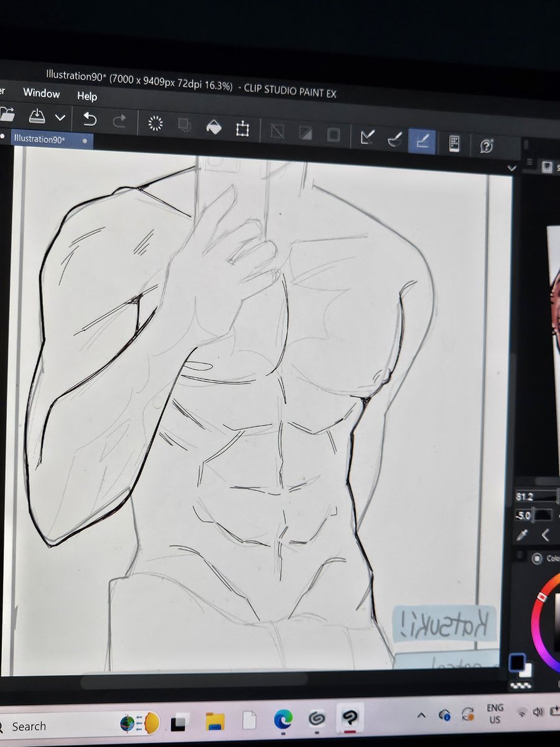Viewport: 560px width, 747px height.
Task: Click the update refresh tray icon
Action: point(468,713)
